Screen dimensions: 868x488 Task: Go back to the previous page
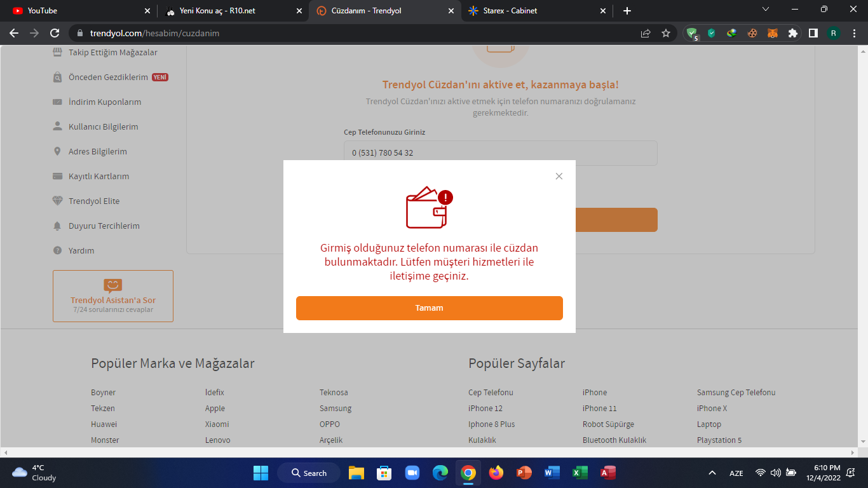tap(14, 33)
